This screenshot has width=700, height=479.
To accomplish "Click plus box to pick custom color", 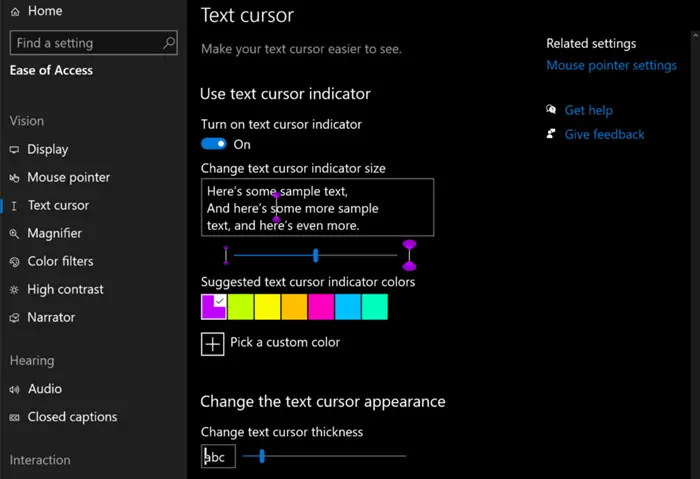I will point(212,344).
